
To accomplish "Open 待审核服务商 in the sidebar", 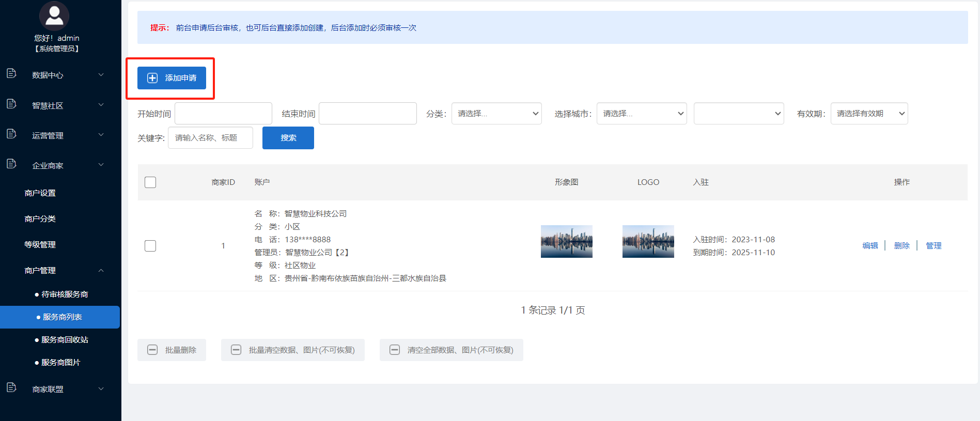I will tap(65, 294).
